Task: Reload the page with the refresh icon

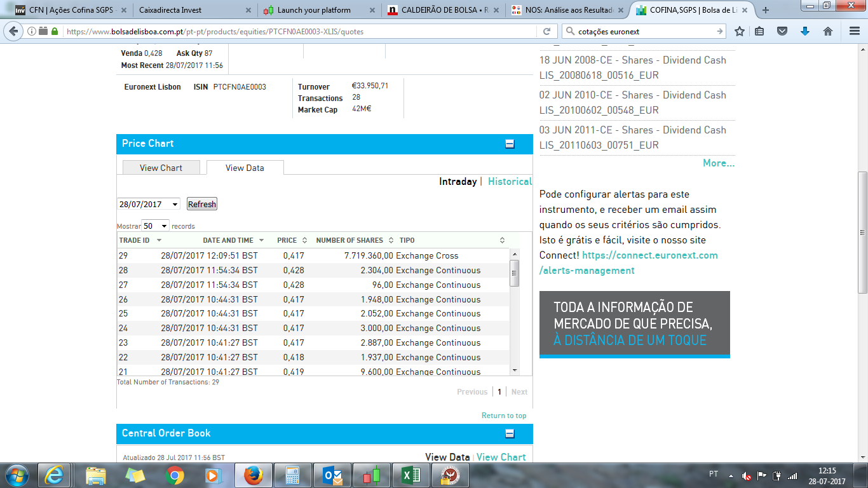Action: click(x=546, y=31)
